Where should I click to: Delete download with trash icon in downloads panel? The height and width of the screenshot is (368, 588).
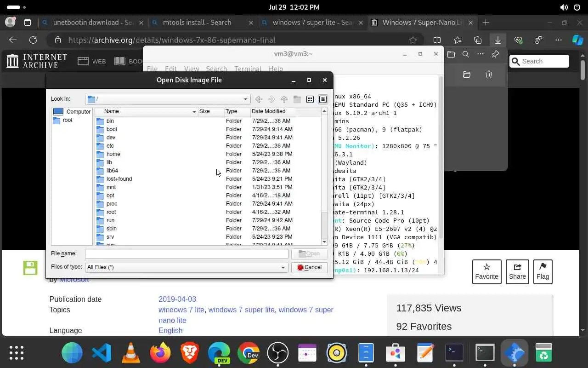[x=489, y=75]
